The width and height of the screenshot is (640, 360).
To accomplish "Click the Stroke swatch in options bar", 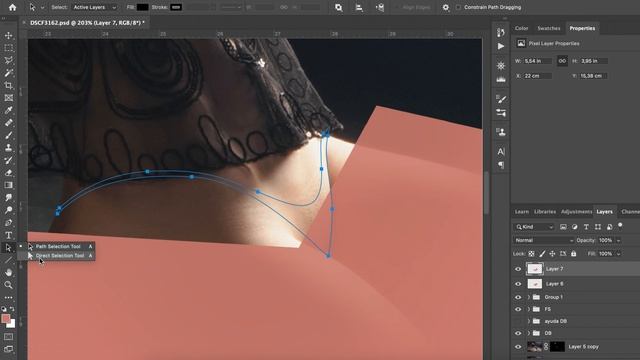I will [176, 7].
